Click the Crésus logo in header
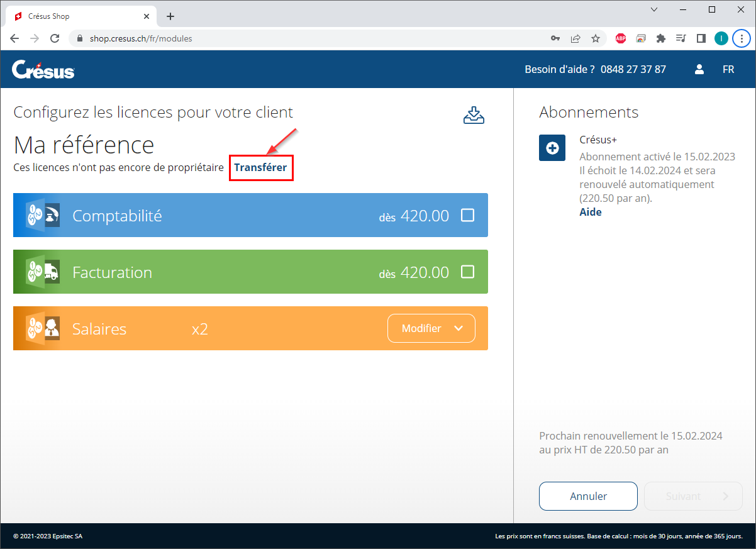This screenshot has height=549, width=756. [x=43, y=69]
